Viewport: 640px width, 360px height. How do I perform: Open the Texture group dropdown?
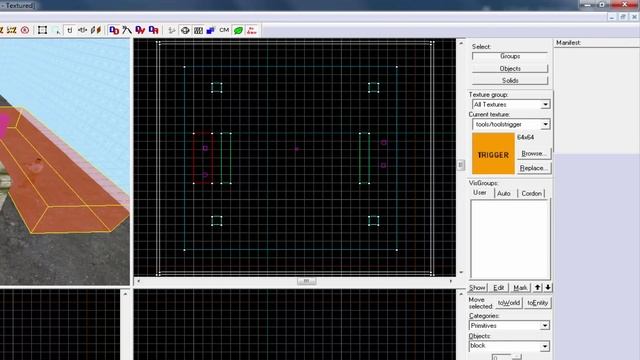[511, 104]
